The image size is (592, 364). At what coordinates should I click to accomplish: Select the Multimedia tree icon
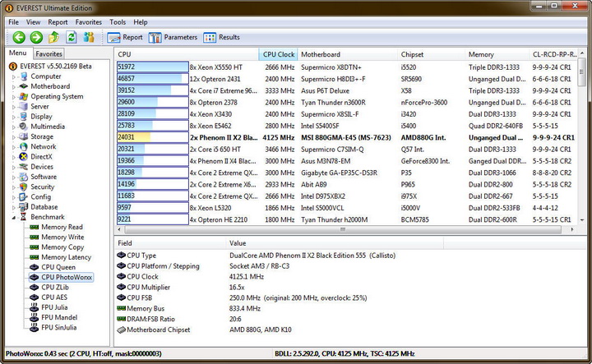24,127
